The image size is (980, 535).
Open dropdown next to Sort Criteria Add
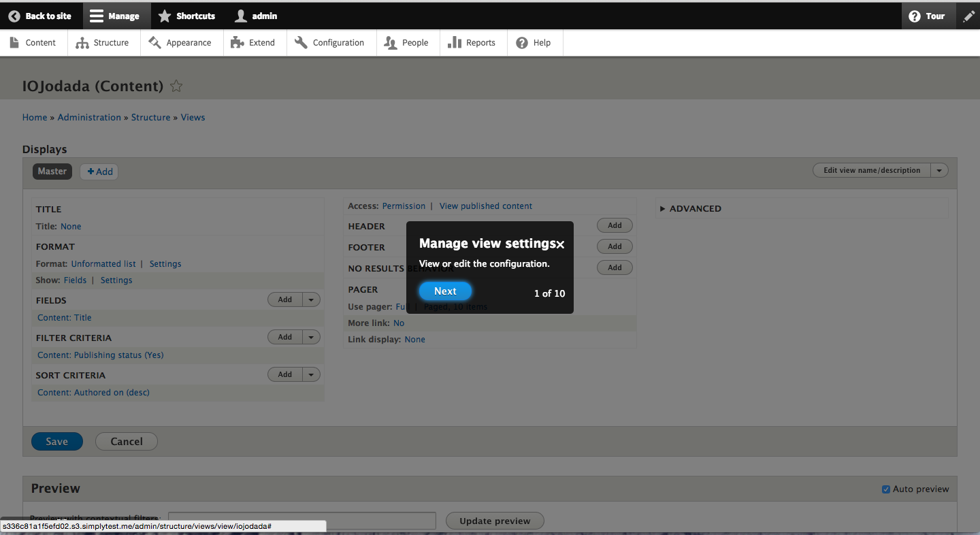pos(311,374)
